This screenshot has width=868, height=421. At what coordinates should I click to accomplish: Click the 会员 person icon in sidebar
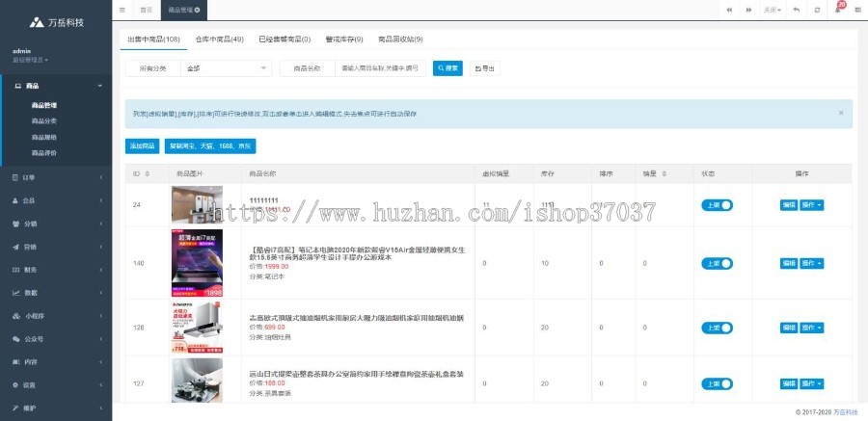15,200
